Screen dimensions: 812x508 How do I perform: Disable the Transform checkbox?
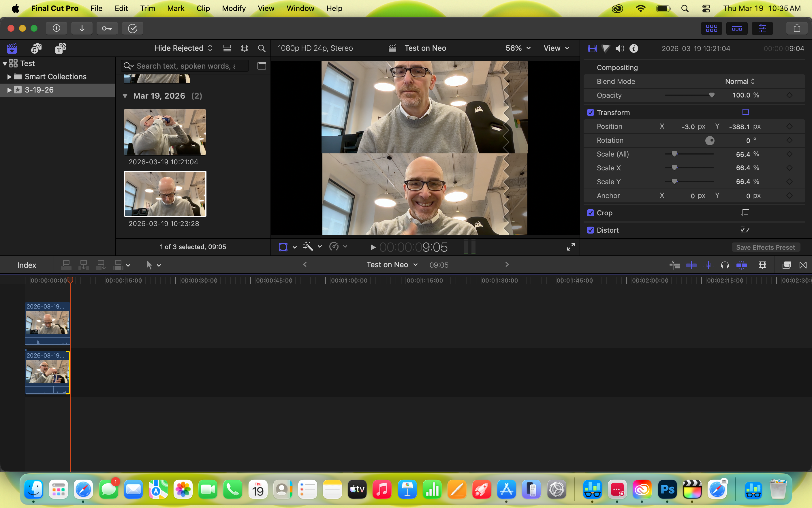tap(590, 112)
